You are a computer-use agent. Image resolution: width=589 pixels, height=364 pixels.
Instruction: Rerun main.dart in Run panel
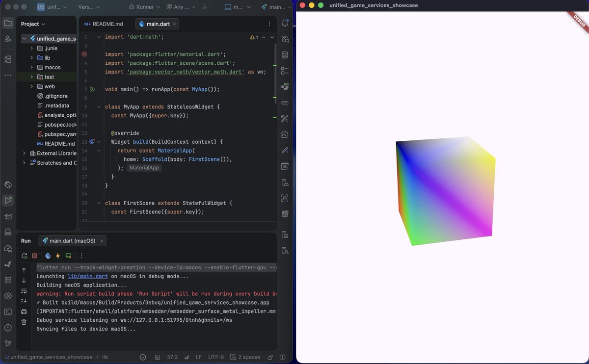[x=24, y=256]
